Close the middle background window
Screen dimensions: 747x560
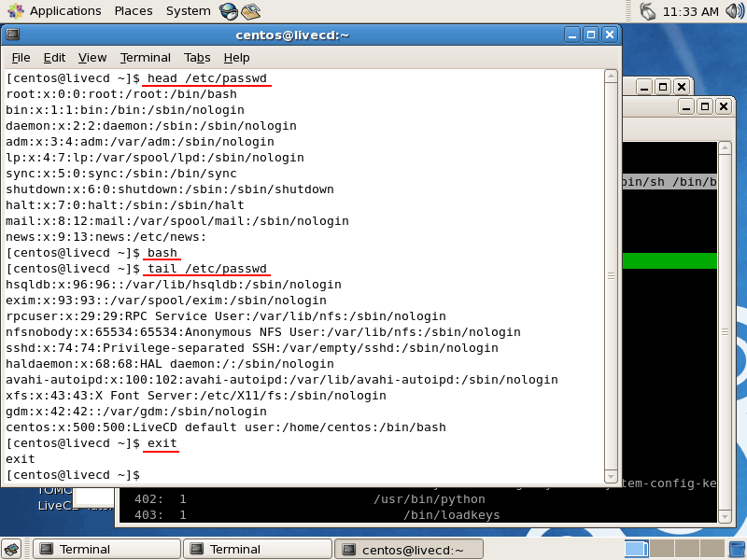tap(682, 87)
